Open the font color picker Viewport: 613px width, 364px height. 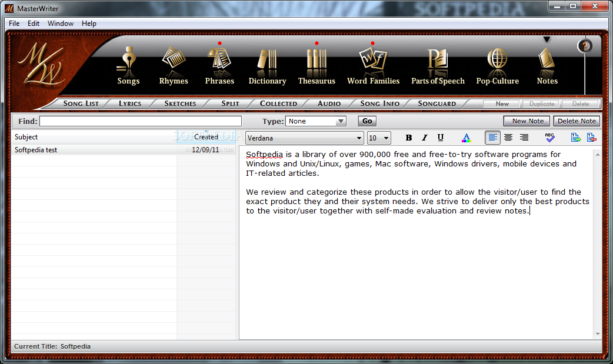[466, 138]
